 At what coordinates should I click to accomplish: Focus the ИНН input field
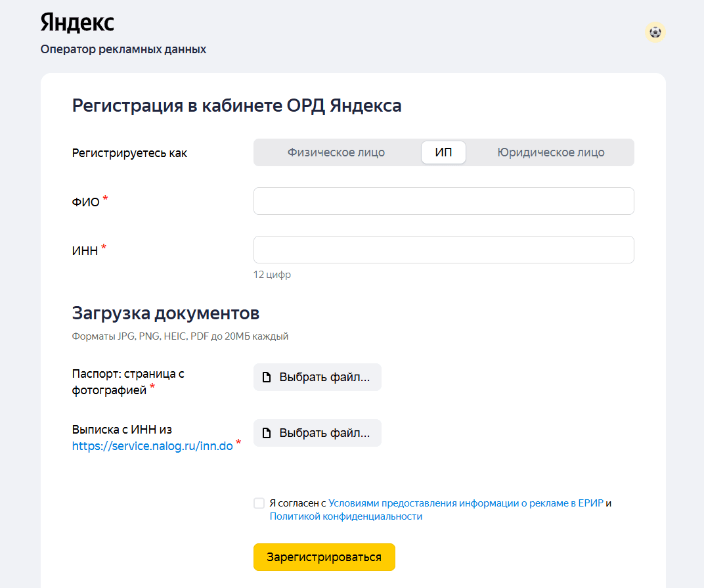click(443, 249)
